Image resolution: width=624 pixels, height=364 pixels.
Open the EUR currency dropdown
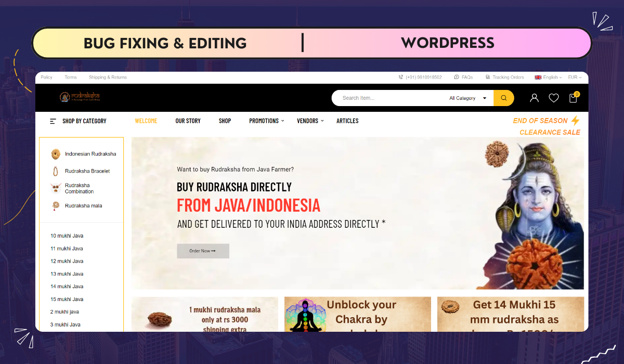click(575, 77)
